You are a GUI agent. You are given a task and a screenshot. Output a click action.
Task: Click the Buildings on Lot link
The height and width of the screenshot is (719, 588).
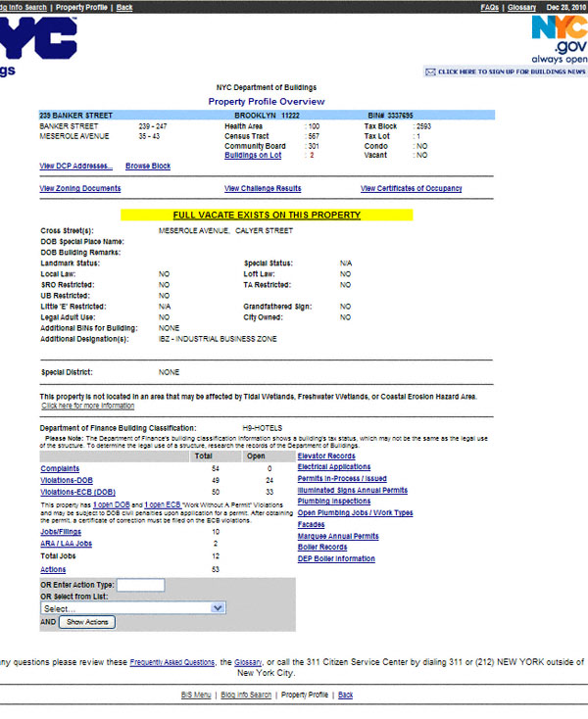click(x=253, y=155)
